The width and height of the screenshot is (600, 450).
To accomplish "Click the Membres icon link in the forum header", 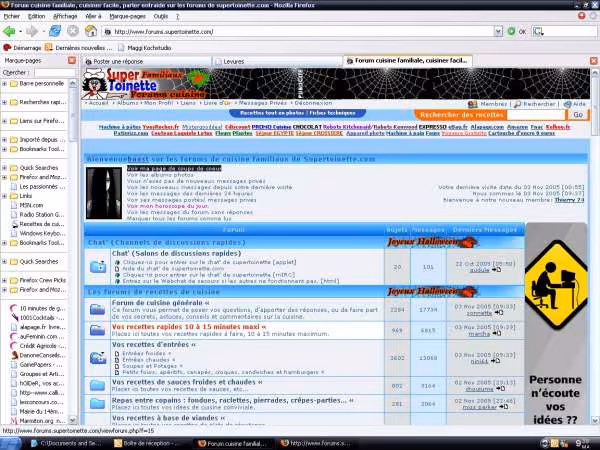I will (x=488, y=104).
